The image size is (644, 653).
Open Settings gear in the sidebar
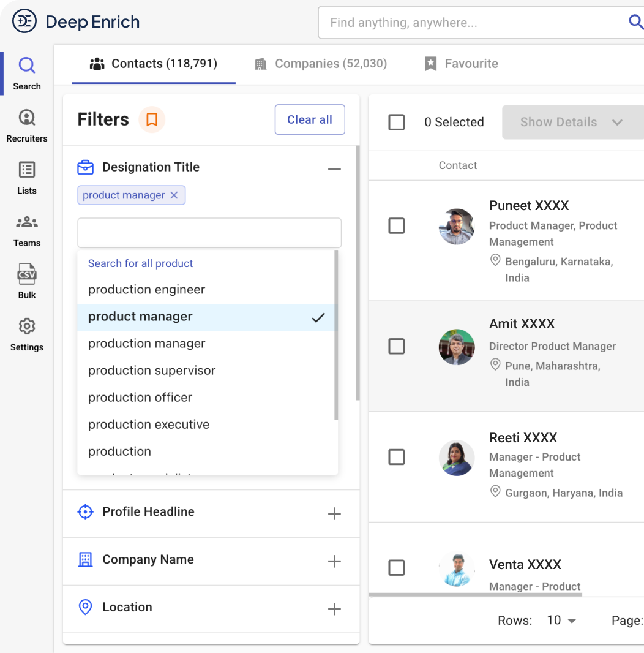[x=27, y=326]
